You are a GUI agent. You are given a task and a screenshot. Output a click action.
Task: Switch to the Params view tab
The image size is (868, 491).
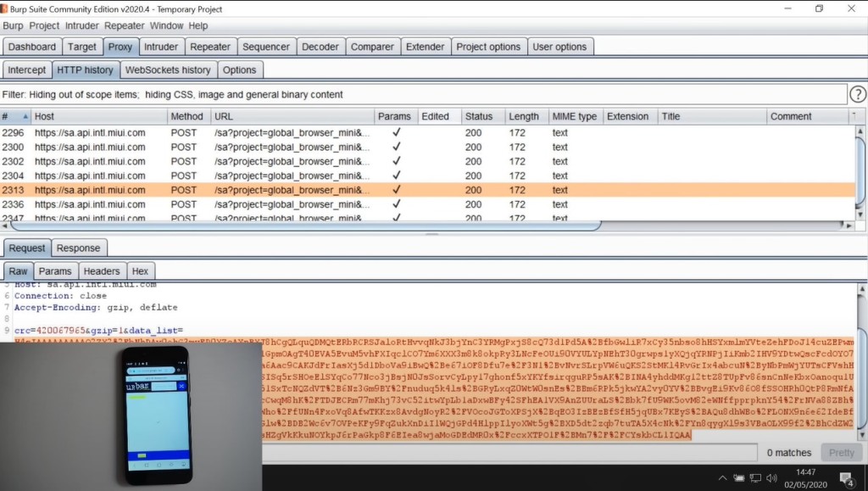pyautogui.click(x=55, y=271)
